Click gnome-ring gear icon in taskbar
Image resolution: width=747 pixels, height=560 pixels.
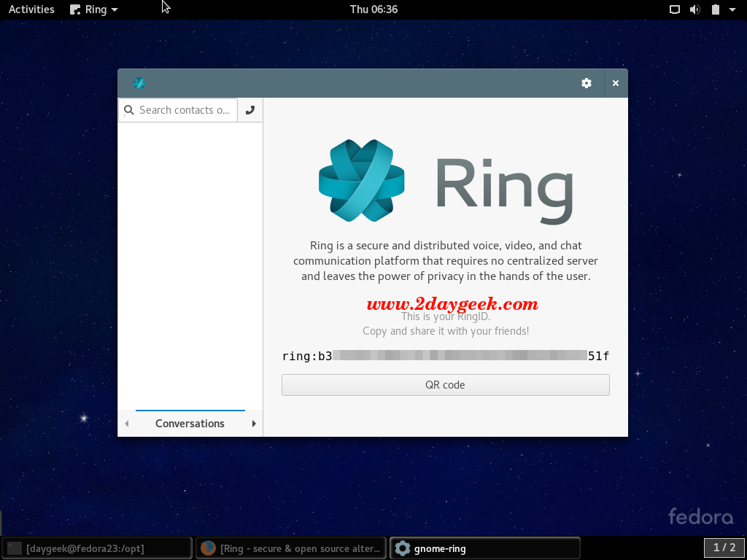(403, 548)
